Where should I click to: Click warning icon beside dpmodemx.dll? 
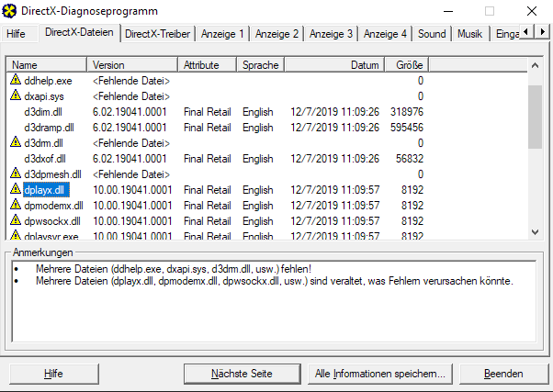point(16,205)
